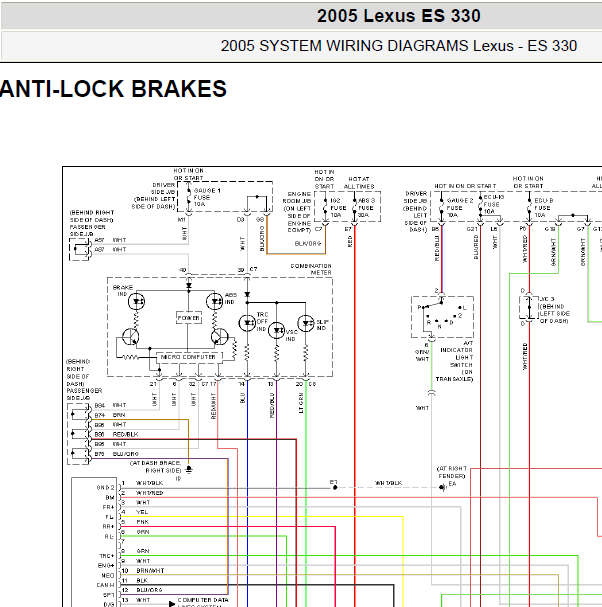Image resolution: width=602 pixels, height=607 pixels.
Task: Click the 'B76 BLU/ORG' connector row
Action: (x=116, y=454)
